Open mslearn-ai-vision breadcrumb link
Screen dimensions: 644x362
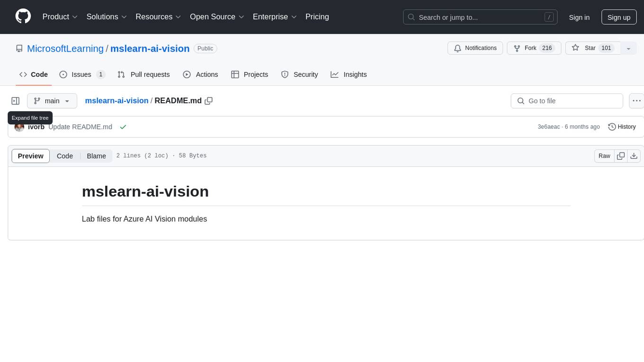pyautogui.click(x=116, y=101)
